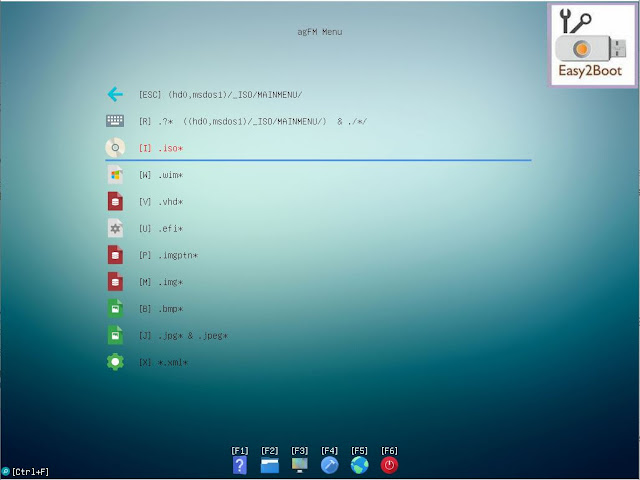Click the [F5] label
This screenshot has width=640, height=480.
coord(359,451)
